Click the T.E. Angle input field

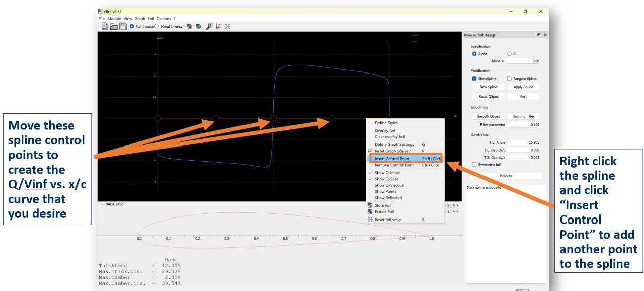[523, 142]
